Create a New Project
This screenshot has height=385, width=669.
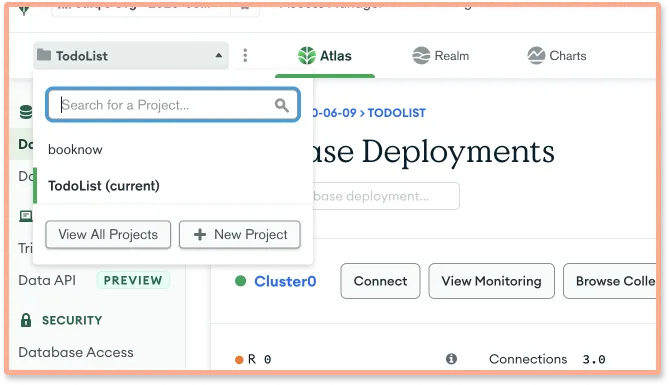240,234
